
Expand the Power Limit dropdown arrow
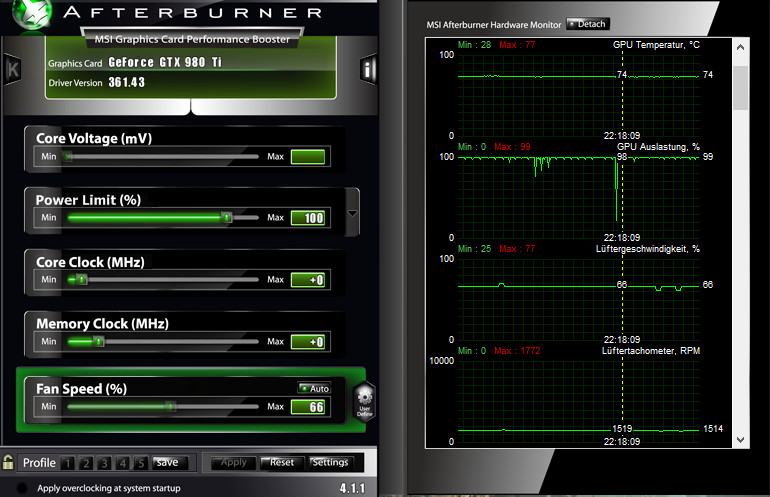pyautogui.click(x=352, y=213)
